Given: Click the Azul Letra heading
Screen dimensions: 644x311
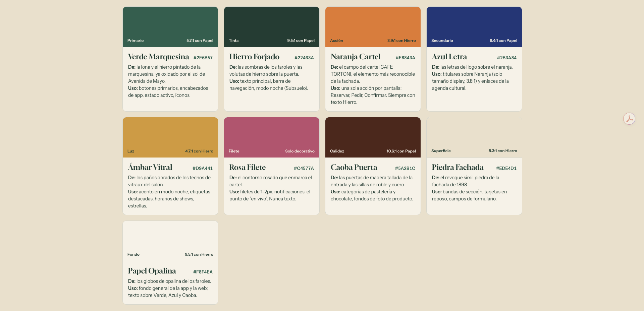Looking at the screenshot, I should point(449,57).
